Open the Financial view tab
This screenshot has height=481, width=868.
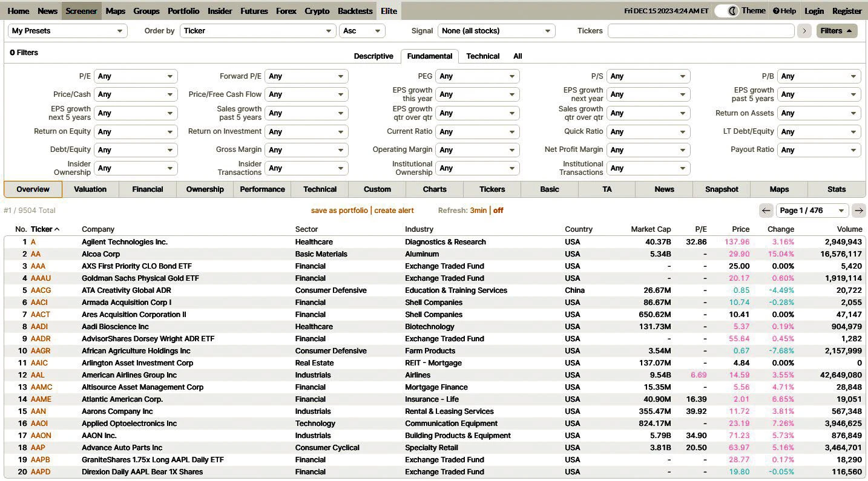pyautogui.click(x=148, y=189)
